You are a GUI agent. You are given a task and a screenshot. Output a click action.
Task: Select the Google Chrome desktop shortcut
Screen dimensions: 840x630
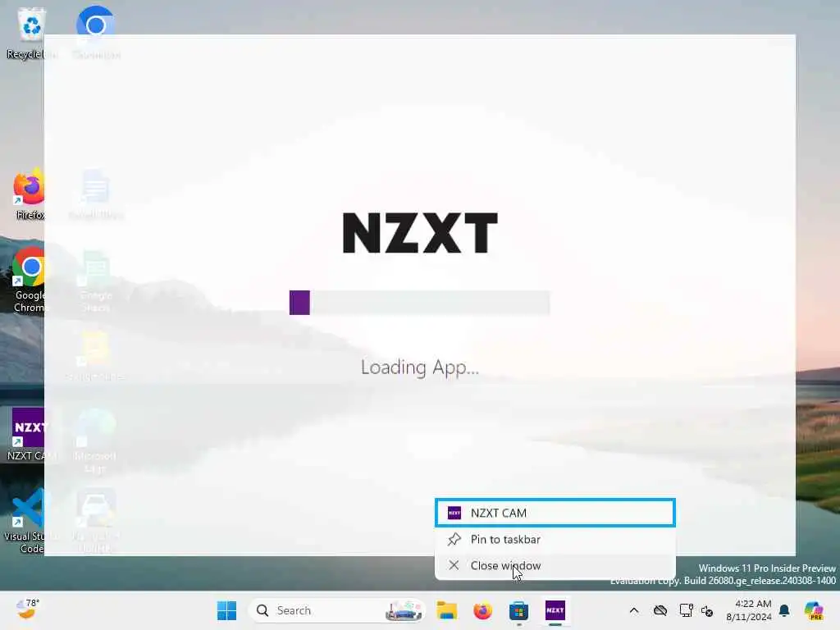pyautogui.click(x=30, y=280)
